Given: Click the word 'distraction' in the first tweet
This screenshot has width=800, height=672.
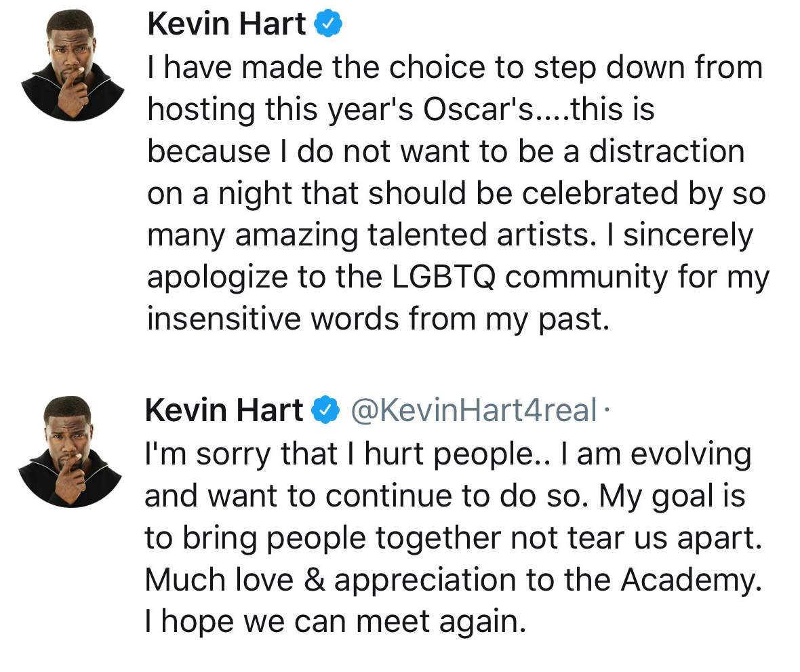Looking at the screenshot, I should (x=667, y=151).
